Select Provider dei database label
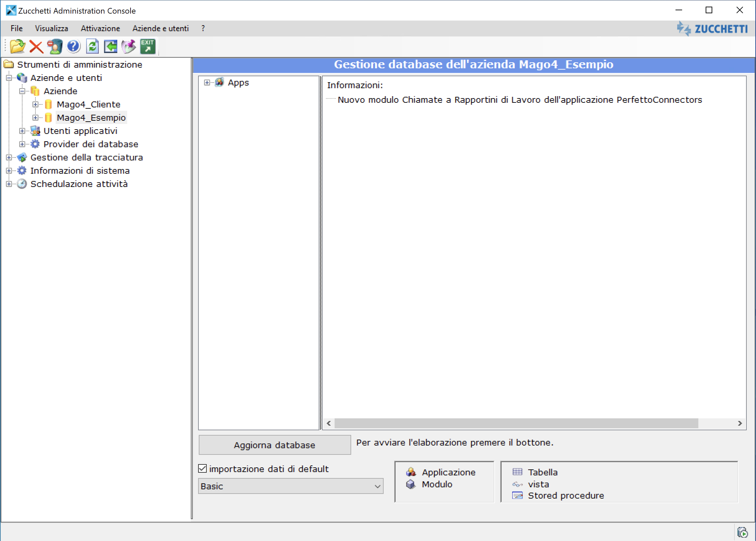756x541 pixels. pos(91,144)
